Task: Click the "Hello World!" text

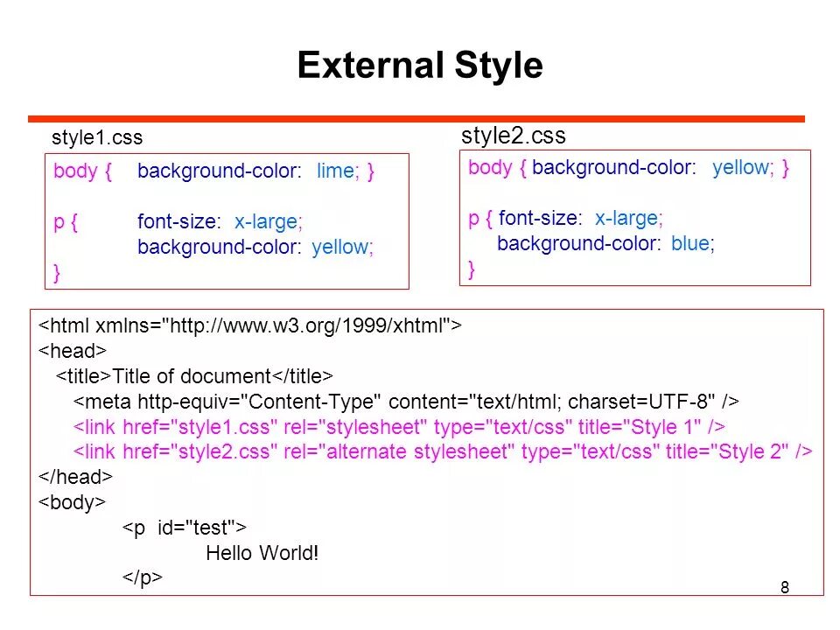Action: [x=262, y=553]
